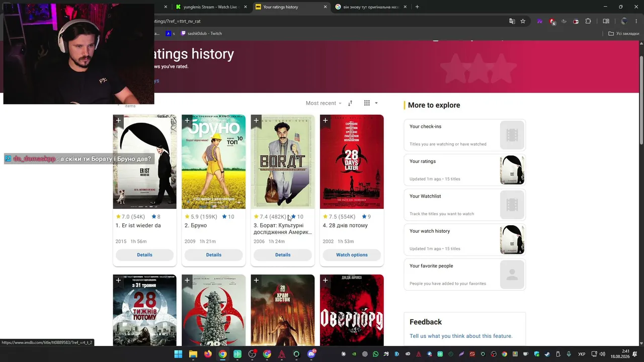This screenshot has width=644, height=362.
Task: Open the Усі закладки bookmarks folder
Action: 623,34
